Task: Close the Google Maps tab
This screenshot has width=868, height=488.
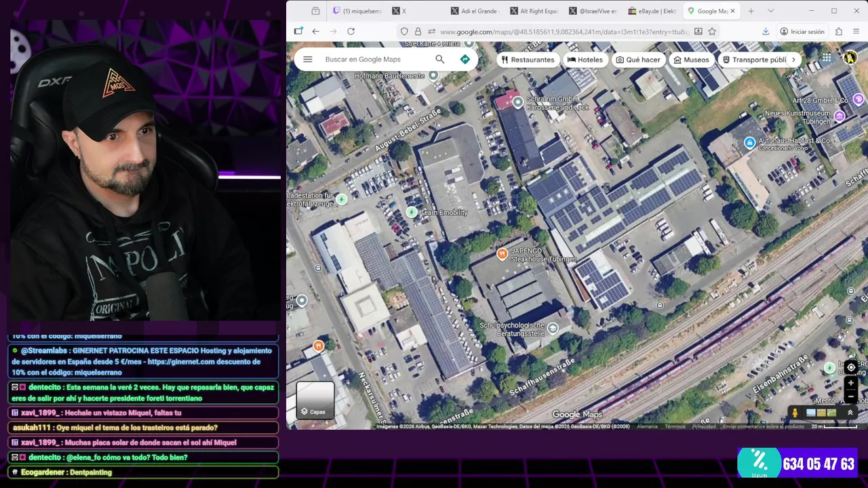Action: pyautogui.click(x=732, y=11)
